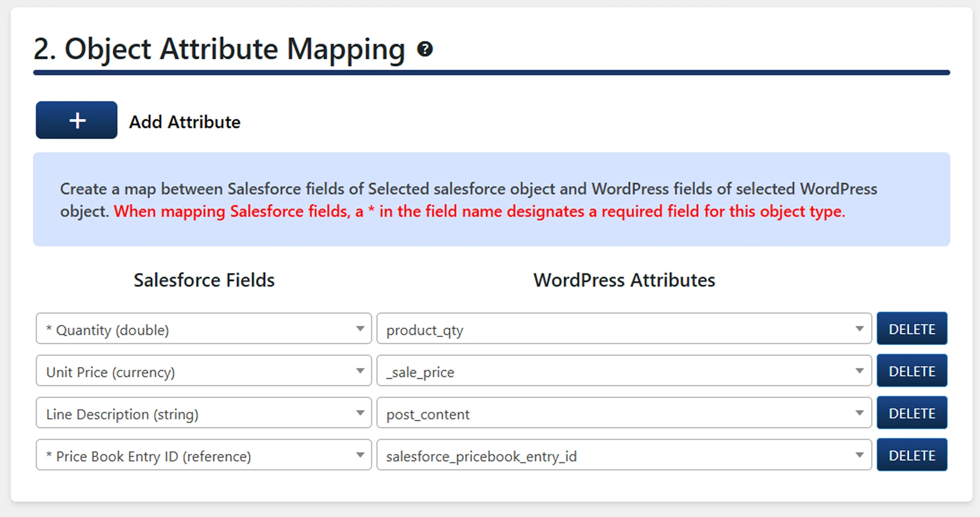Delete the Line Description to post_content mapping
This screenshot has width=980, height=517.
912,413
